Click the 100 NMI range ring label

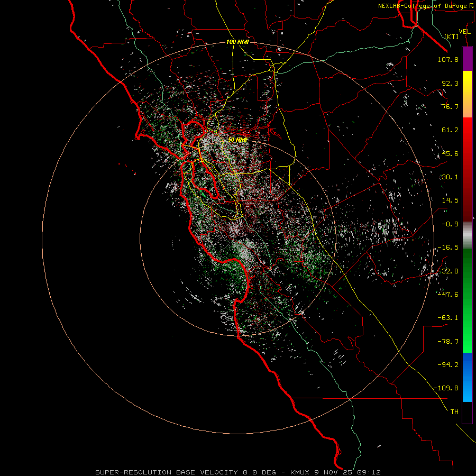pos(237,42)
